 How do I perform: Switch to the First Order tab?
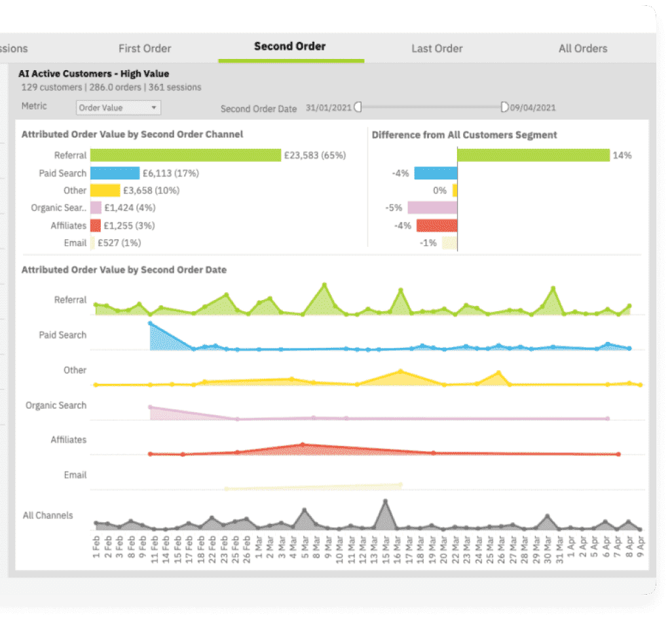[x=145, y=48]
